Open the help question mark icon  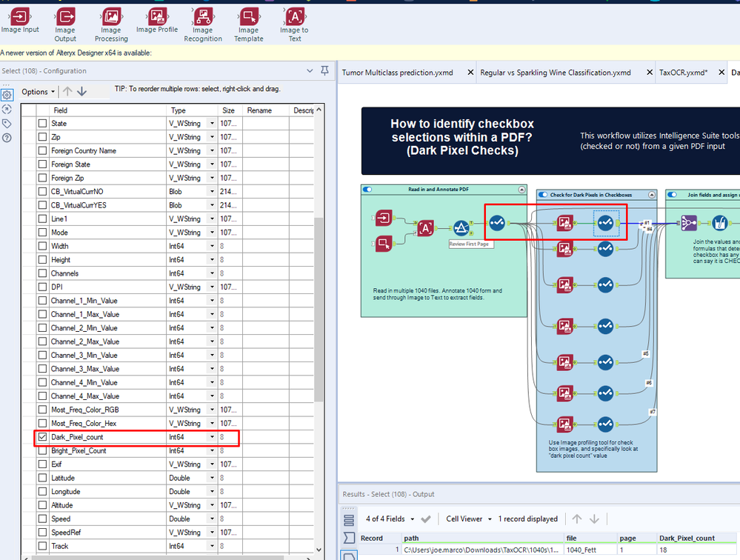pyautogui.click(x=7, y=138)
